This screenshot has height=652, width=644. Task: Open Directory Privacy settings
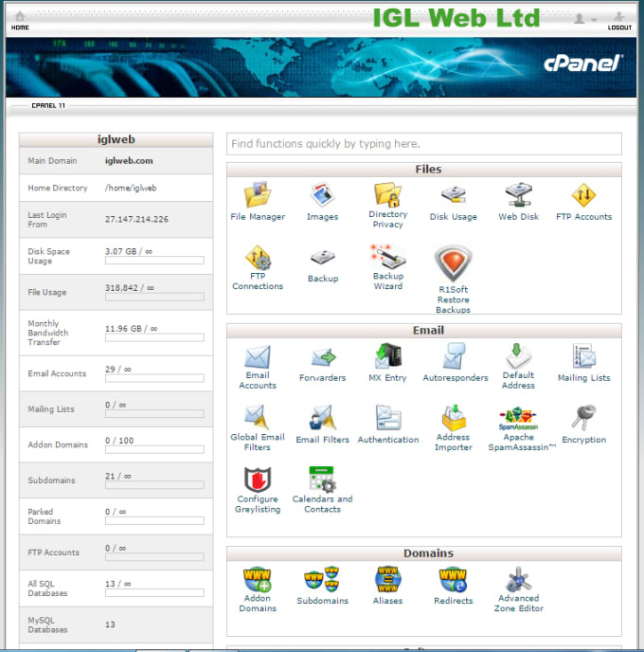(x=387, y=205)
